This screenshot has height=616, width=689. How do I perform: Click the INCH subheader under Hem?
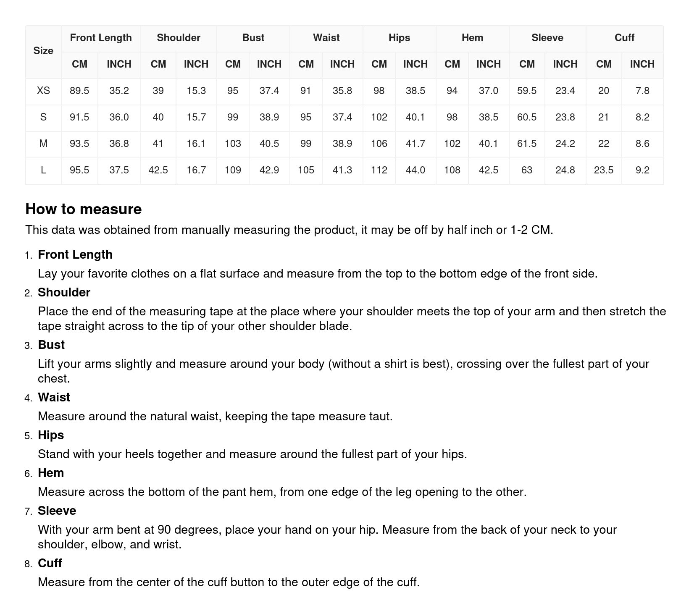[x=488, y=64]
